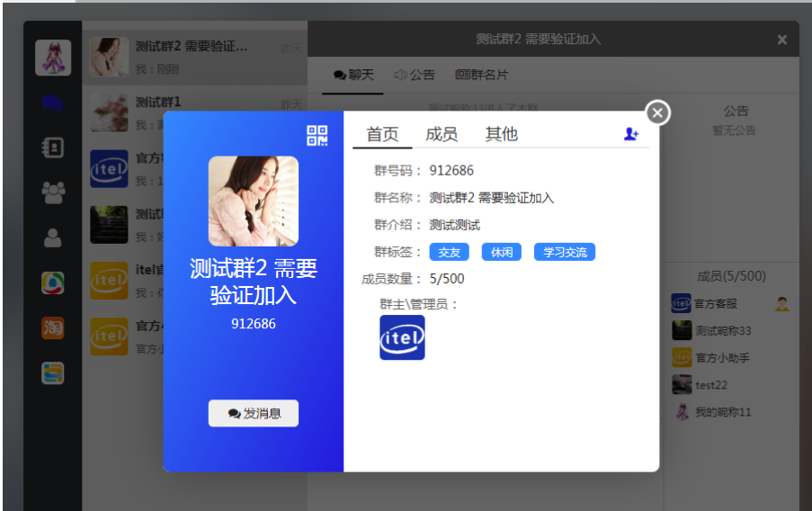Select member 官方小助手 in member list

coord(731,357)
